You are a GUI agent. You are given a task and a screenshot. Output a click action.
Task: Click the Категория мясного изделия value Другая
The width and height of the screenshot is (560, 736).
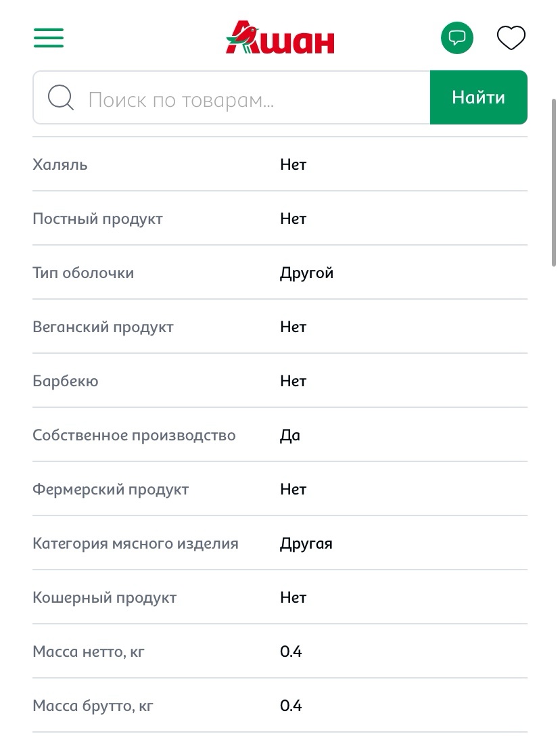click(x=306, y=544)
